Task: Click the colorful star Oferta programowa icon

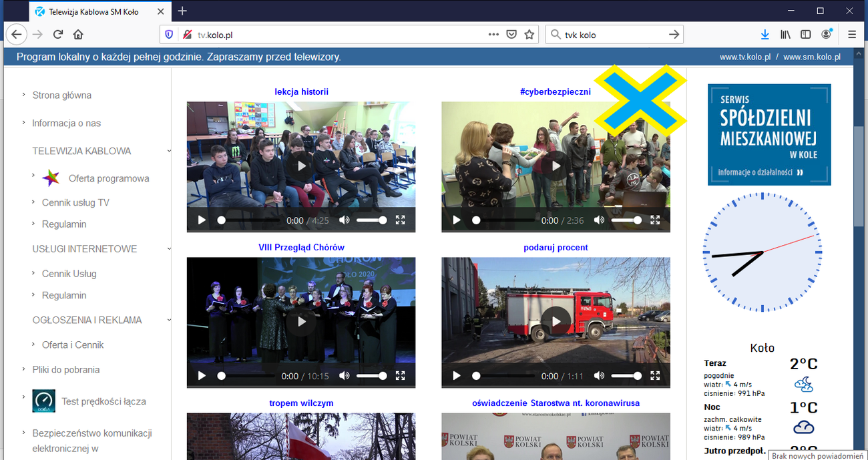Action: click(51, 178)
